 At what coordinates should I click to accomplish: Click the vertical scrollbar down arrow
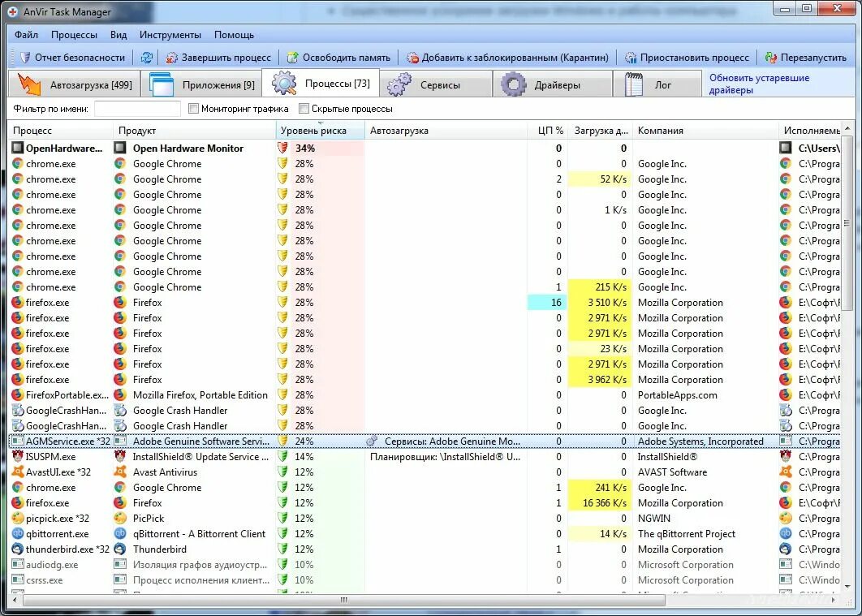point(847,586)
